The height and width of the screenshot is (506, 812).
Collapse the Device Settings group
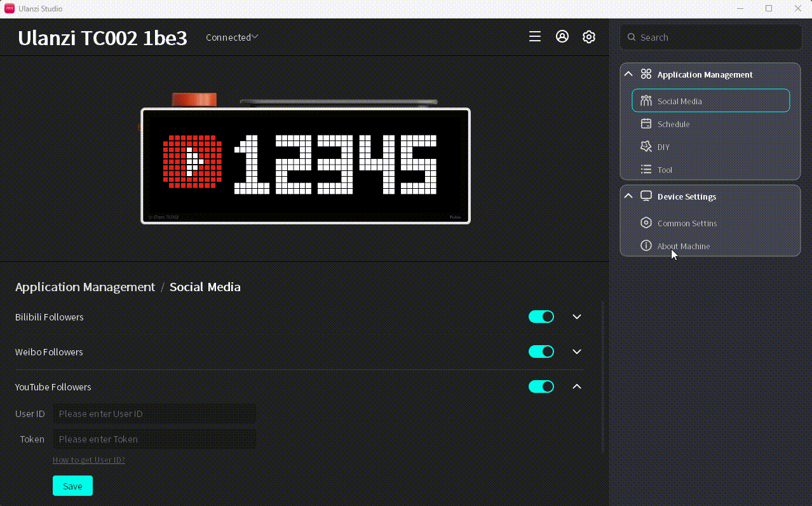coord(628,196)
